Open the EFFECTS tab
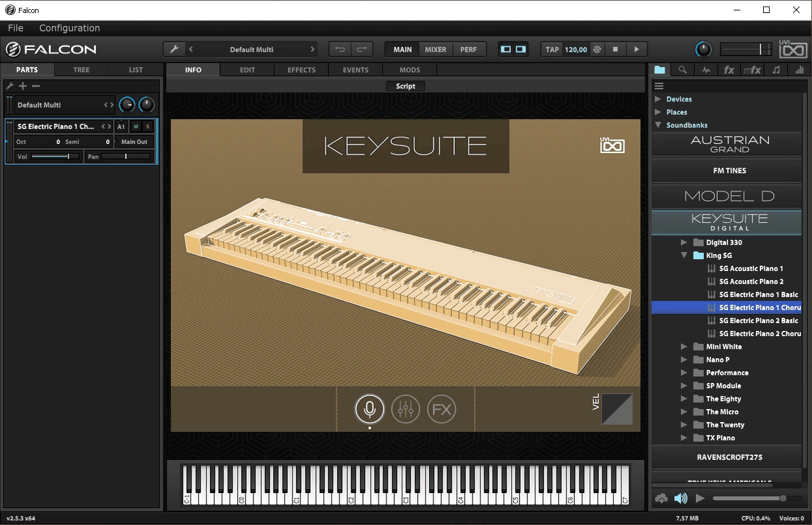The width and height of the screenshot is (812, 525). point(302,70)
